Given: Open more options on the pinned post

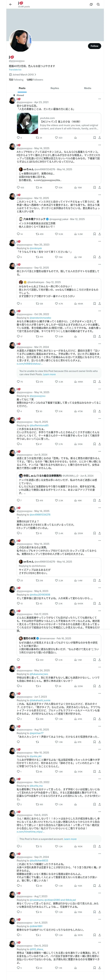Looking at the screenshot, I should tap(99, 99).
